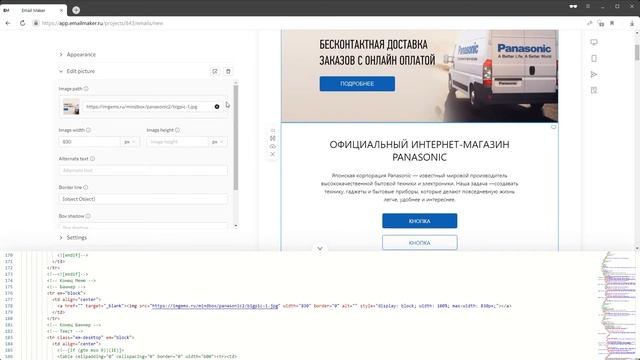Switch to desktop preview mode
Image resolution: width=640 pixels, height=360 pixels.
point(594,42)
